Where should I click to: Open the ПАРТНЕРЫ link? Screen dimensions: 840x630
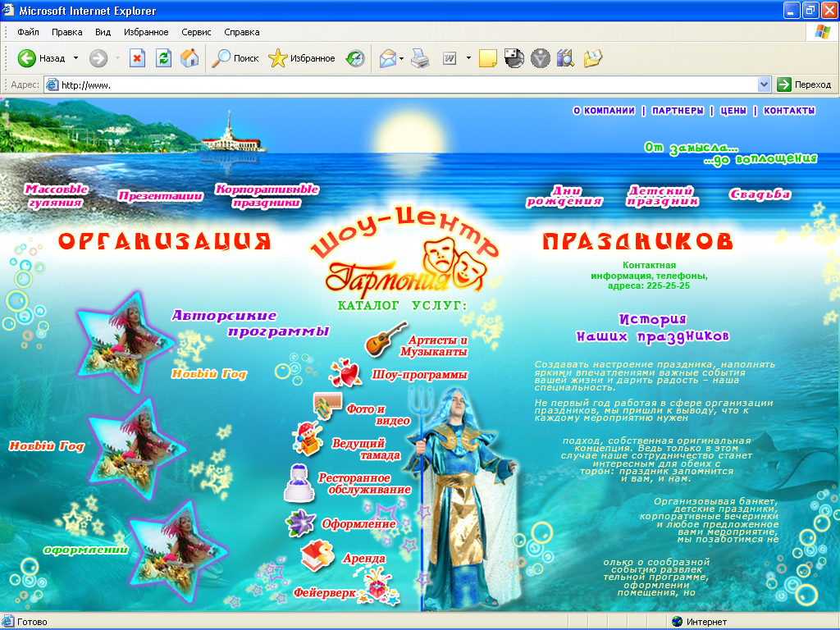[x=678, y=111]
